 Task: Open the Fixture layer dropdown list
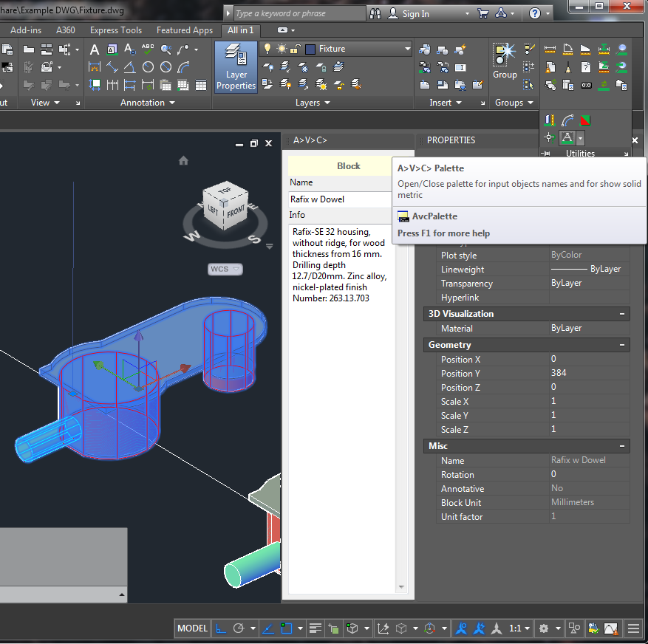pos(407,49)
